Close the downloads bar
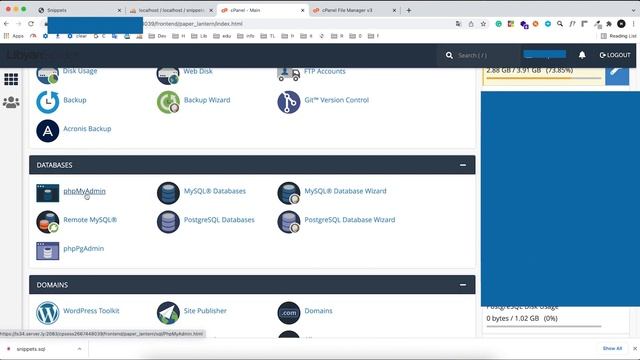This screenshot has width=640, height=360. 635,349
